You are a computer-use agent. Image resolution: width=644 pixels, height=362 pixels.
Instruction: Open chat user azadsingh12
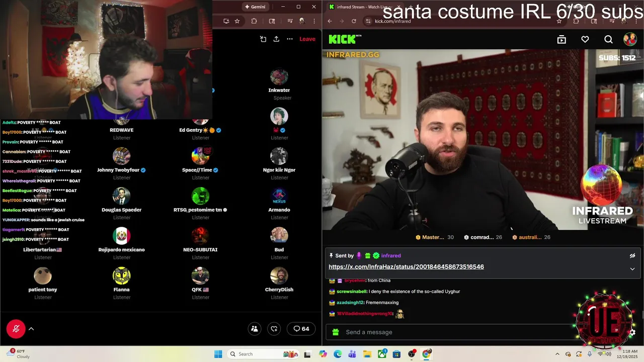point(350,303)
